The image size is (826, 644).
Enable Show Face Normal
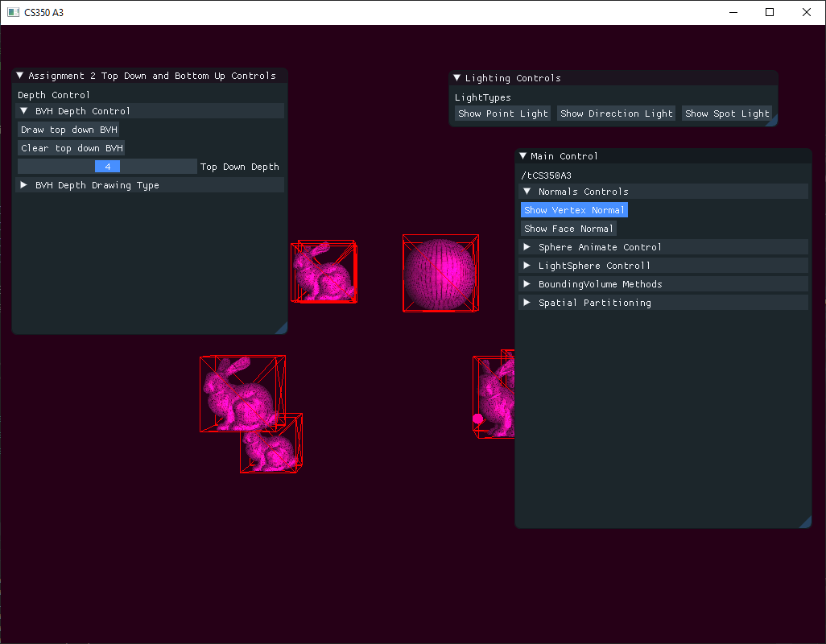[x=569, y=228]
